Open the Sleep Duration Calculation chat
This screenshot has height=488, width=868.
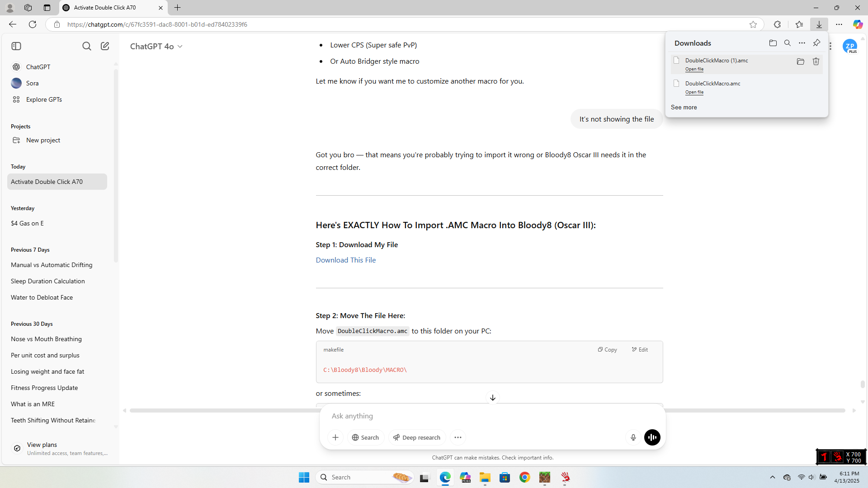pyautogui.click(x=48, y=281)
